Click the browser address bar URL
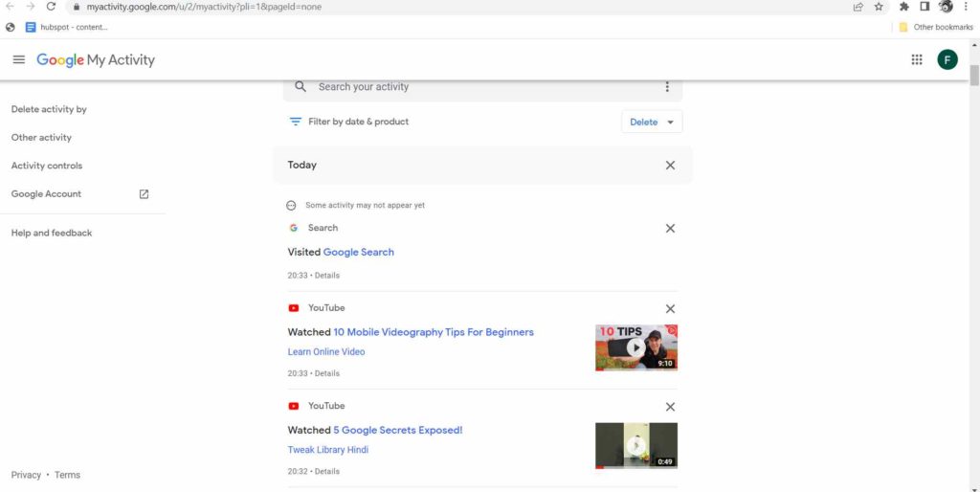This screenshot has width=980, height=492. (204, 7)
